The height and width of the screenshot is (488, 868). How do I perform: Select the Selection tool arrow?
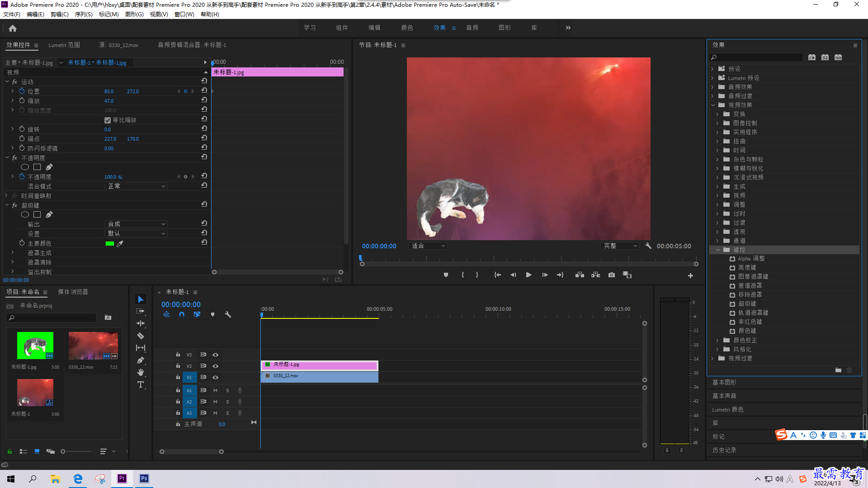[141, 299]
